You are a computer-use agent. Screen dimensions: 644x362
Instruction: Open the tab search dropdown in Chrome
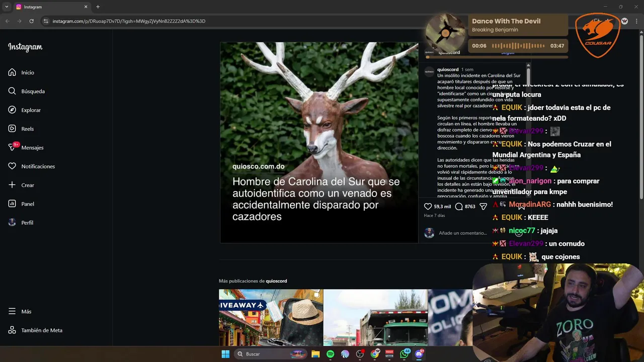[7, 7]
